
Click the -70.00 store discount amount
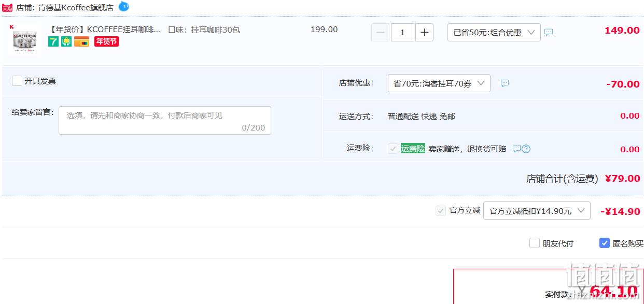pyautogui.click(x=623, y=84)
